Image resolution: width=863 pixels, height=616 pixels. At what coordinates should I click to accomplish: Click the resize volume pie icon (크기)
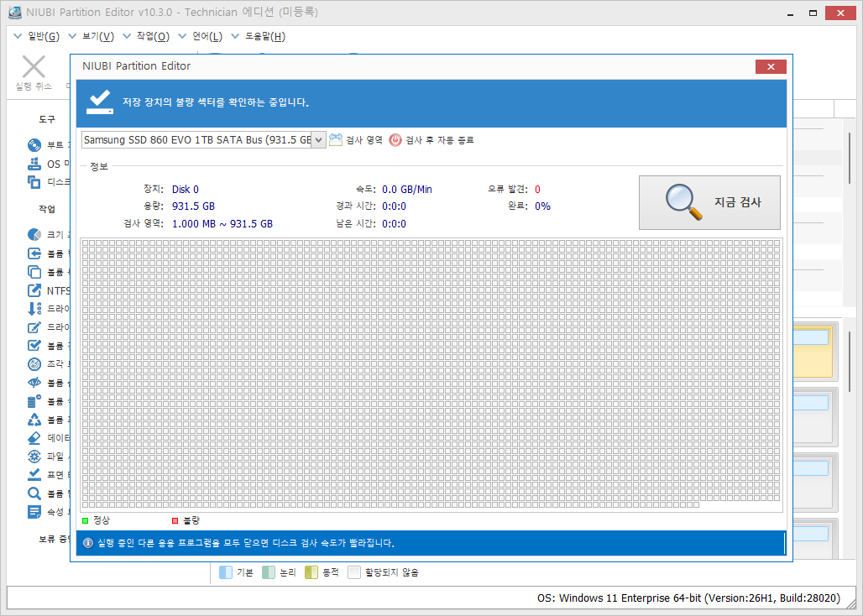[x=34, y=235]
